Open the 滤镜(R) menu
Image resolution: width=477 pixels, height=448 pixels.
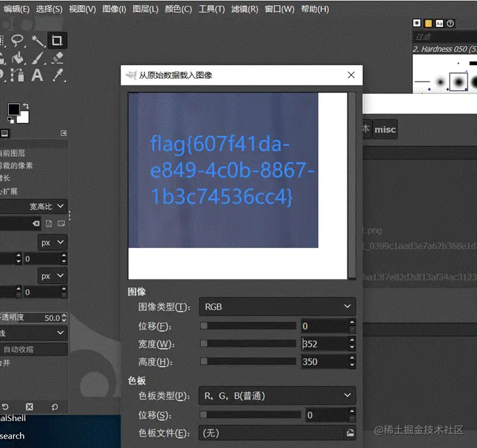pos(244,9)
